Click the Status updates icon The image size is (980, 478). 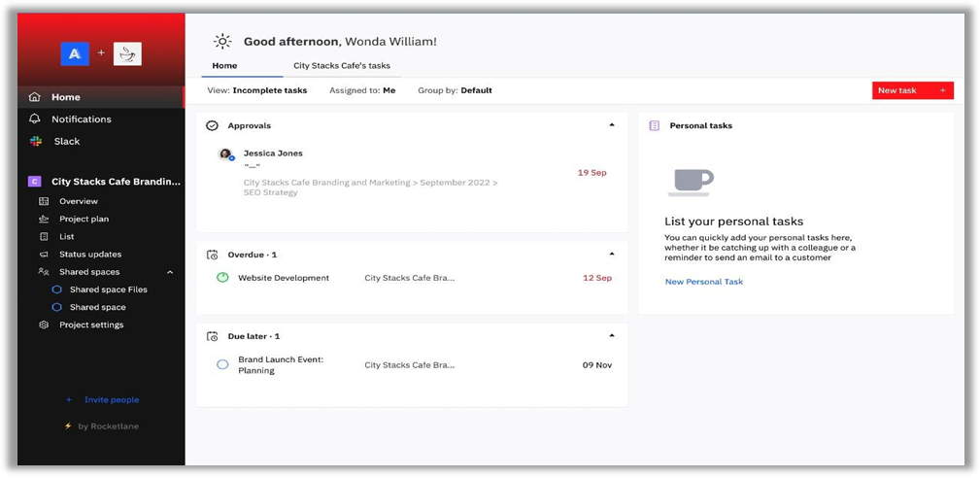pyautogui.click(x=44, y=255)
